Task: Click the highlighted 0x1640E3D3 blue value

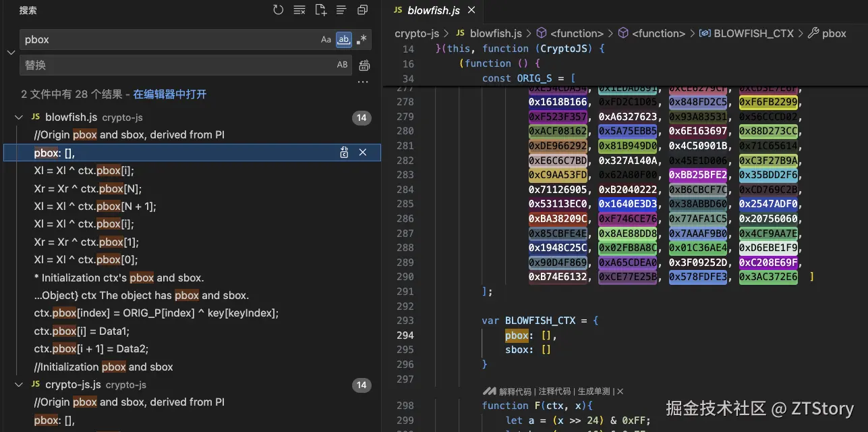Action: 627,203
